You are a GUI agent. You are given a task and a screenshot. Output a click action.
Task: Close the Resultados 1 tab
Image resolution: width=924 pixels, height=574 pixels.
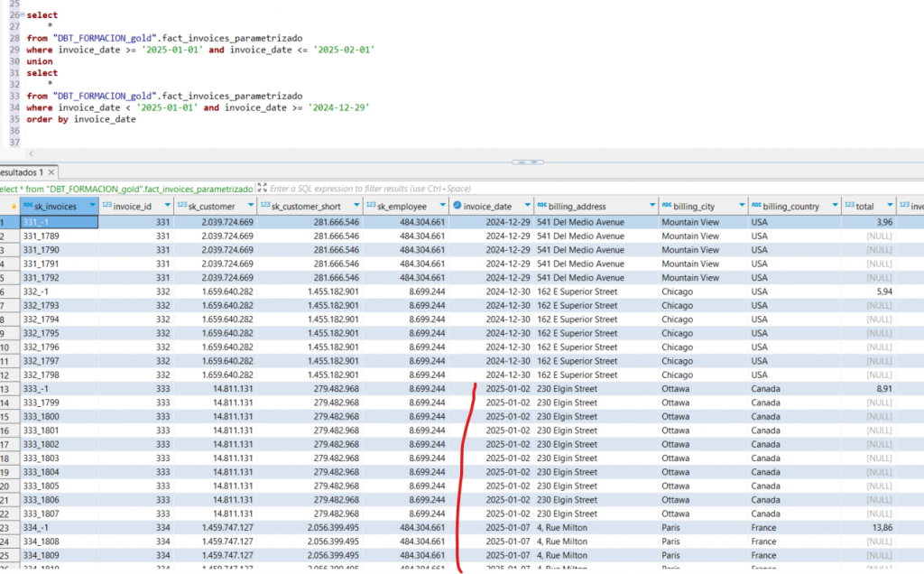pyautogui.click(x=53, y=172)
